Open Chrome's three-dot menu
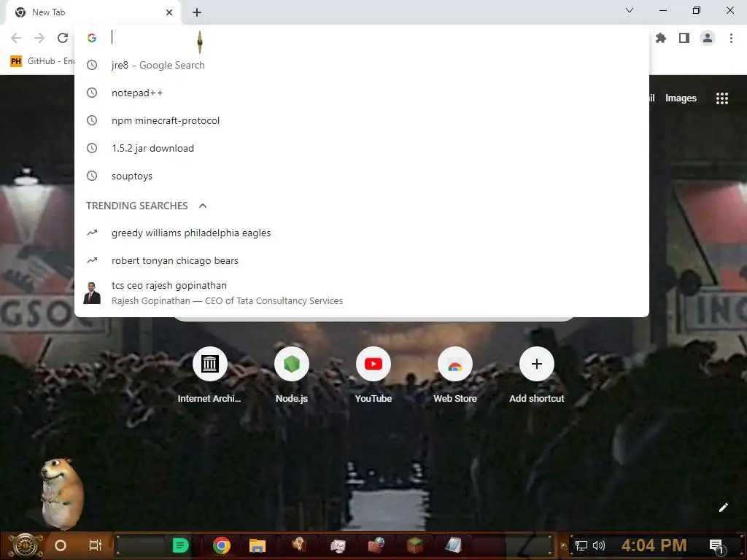 pyautogui.click(x=731, y=38)
